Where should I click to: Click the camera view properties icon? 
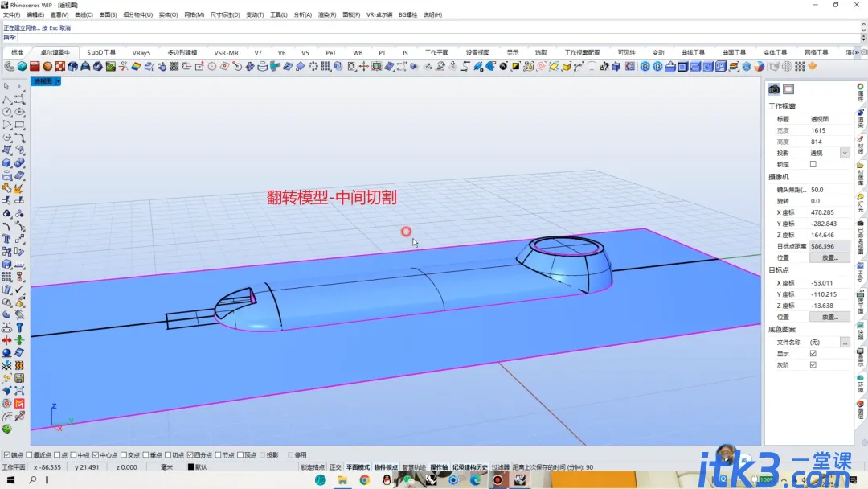[x=774, y=89]
